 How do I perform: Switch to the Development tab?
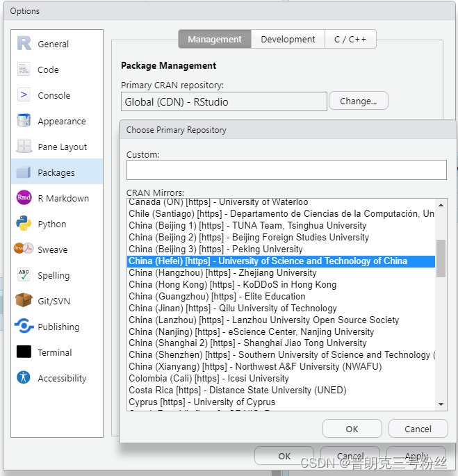click(x=288, y=39)
